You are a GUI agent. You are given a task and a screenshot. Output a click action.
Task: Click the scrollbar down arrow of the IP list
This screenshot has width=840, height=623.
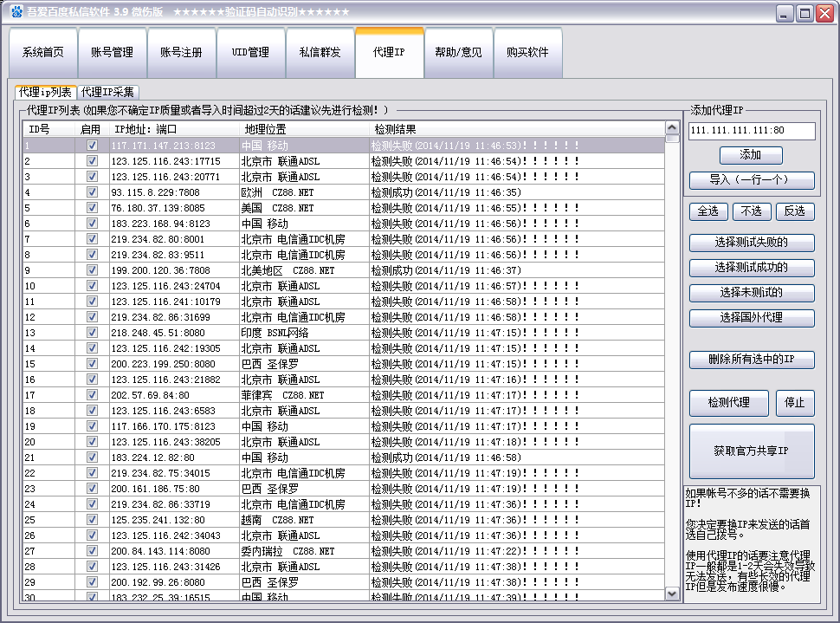[673, 595]
